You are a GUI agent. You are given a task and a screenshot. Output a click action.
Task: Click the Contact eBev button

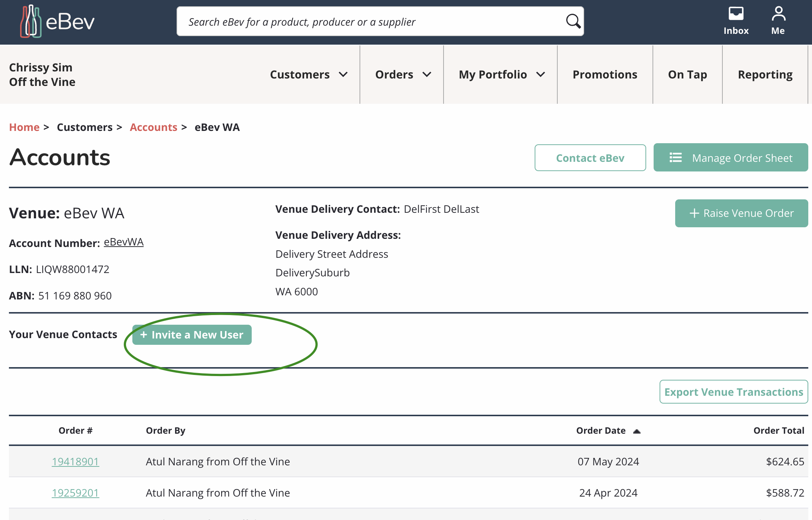pos(590,158)
